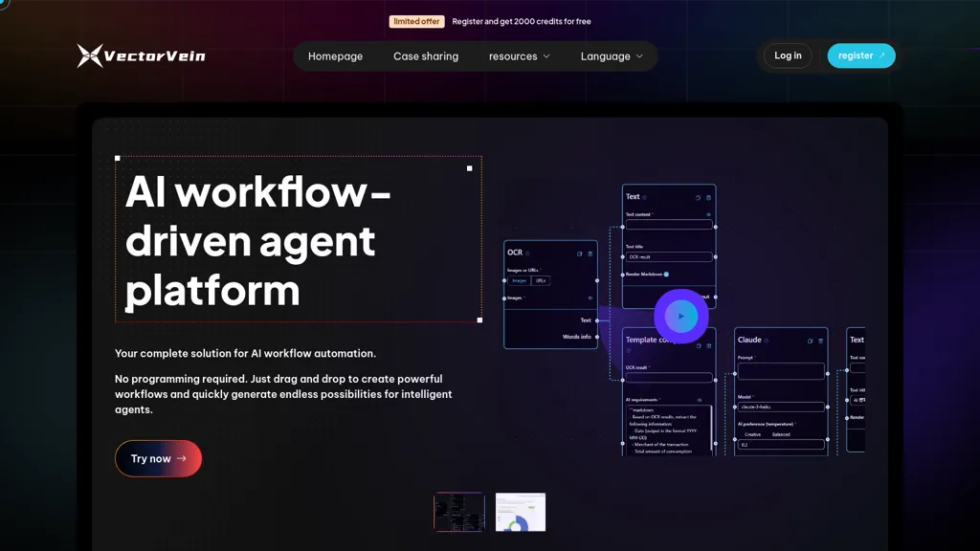Play the workflow demo video
The image size is (980, 551).
click(x=680, y=316)
